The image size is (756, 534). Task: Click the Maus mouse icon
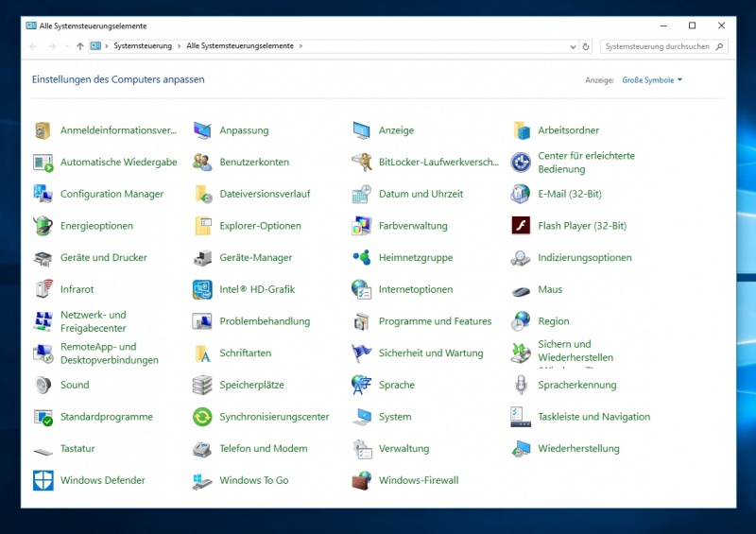coord(521,291)
